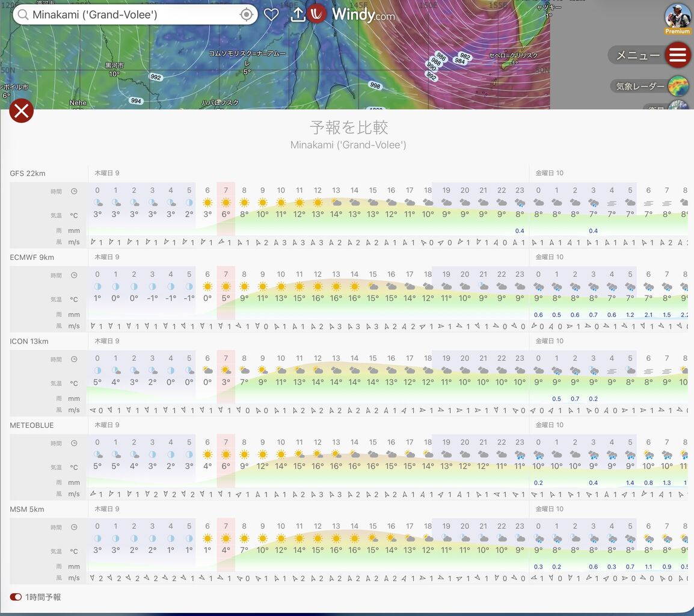
Task: Click the highlighted hour 7 in GFS row
Action: click(x=226, y=191)
